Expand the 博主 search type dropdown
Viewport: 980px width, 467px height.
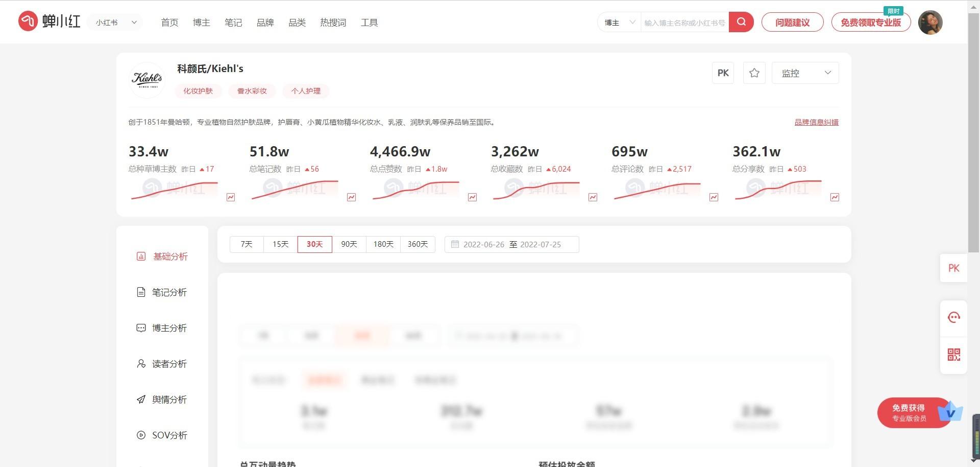click(x=619, y=22)
